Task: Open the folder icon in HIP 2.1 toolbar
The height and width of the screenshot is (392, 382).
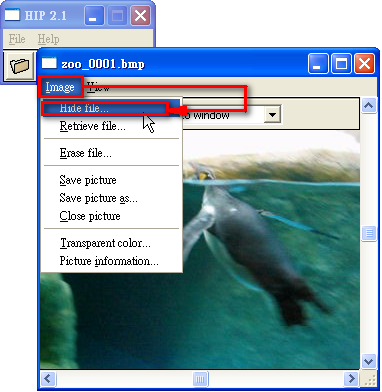Action: (19, 66)
